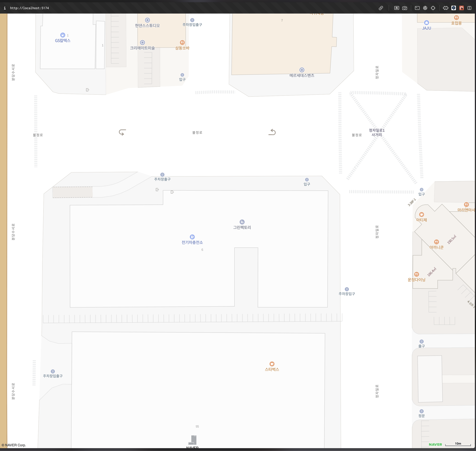Click the 190.5㎡ area label
The width and height of the screenshot is (476, 451).
coord(452,240)
